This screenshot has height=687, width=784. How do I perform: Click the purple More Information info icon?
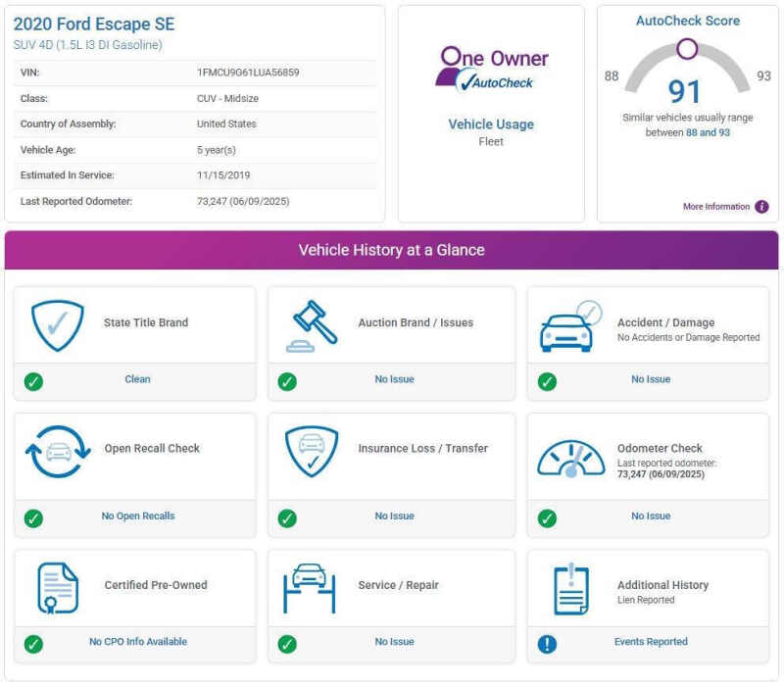(761, 207)
